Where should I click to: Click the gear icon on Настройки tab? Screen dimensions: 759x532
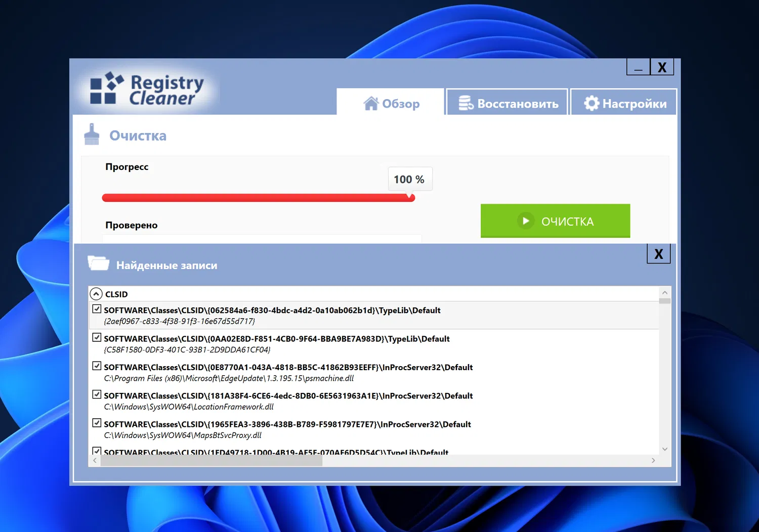pyautogui.click(x=591, y=103)
